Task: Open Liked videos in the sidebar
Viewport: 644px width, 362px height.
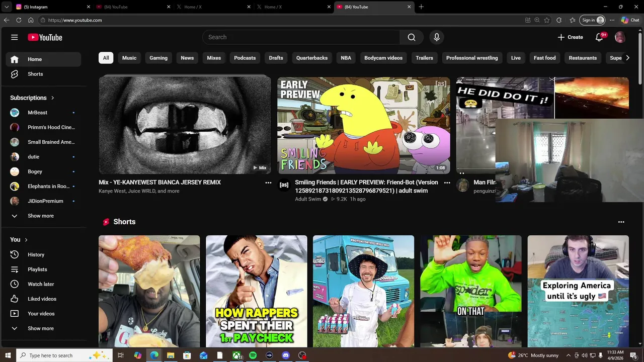Action: tap(43, 299)
